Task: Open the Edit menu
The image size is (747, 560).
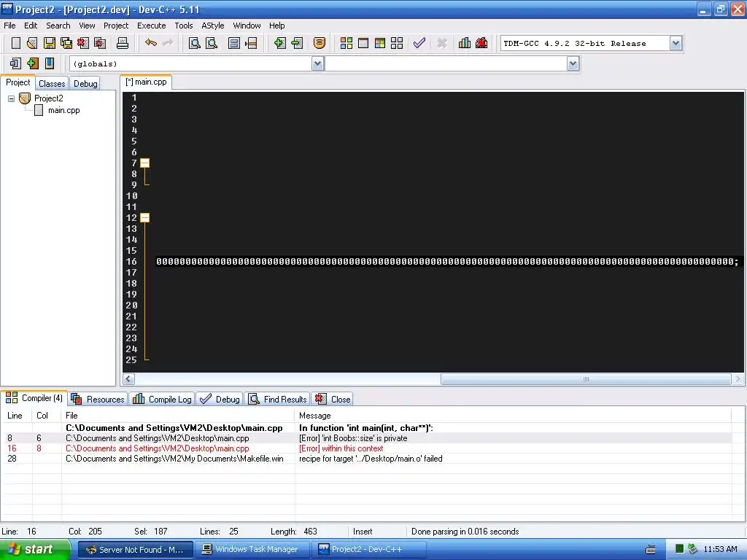Action: (x=31, y=26)
